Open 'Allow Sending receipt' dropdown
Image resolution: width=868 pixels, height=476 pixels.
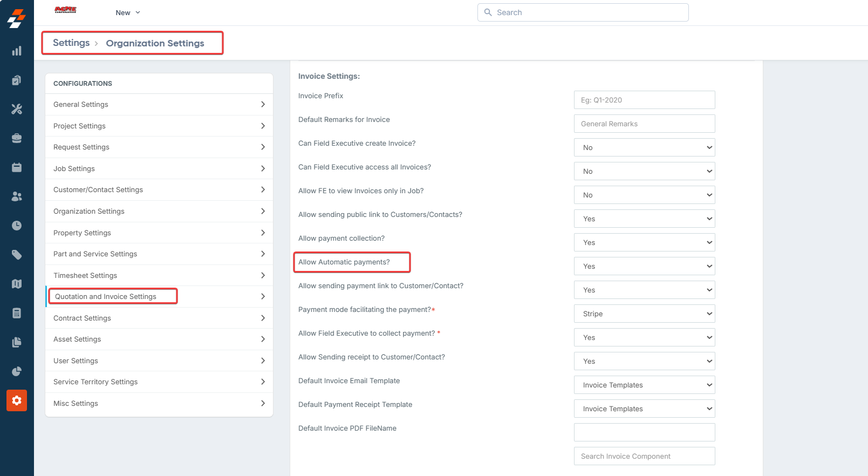tap(644, 361)
